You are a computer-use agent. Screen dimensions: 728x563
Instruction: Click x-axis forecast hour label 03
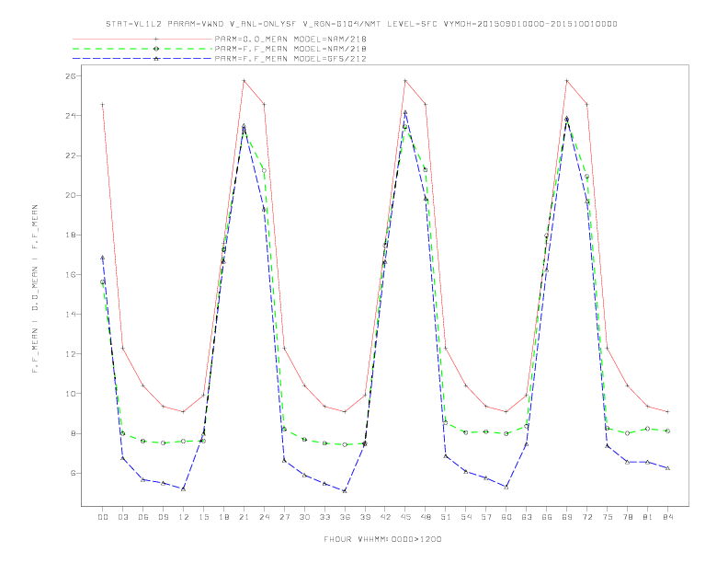(x=123, y=517)
